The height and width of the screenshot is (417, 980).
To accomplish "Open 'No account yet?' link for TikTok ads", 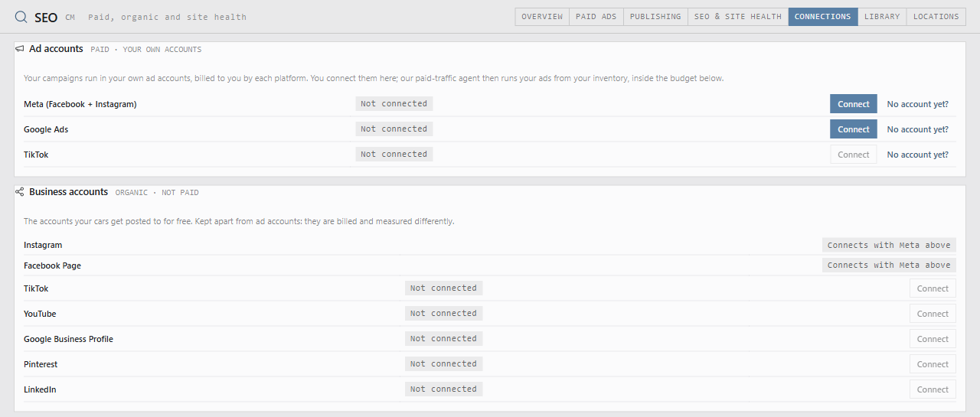I will point(918,155).
